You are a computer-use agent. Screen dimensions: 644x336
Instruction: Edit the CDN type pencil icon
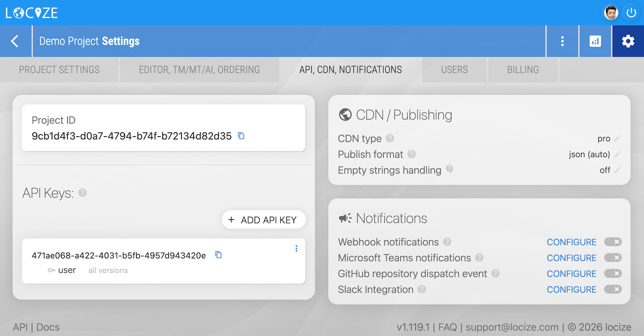617,138
